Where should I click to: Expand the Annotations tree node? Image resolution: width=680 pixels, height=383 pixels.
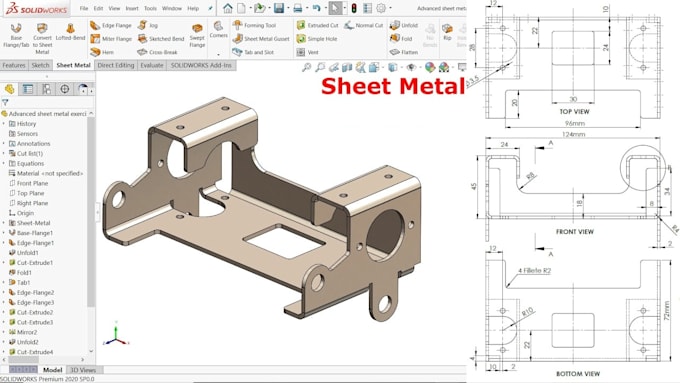pyautogui.click(x=4, y=144)
